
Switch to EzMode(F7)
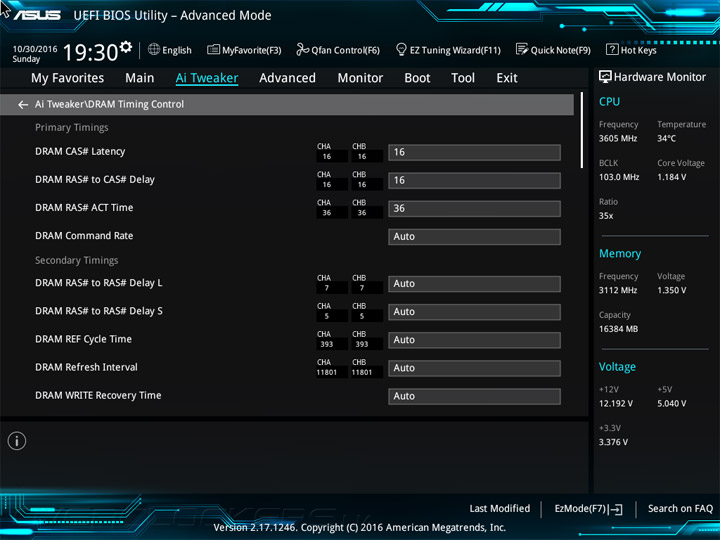(x=580, y=508)
